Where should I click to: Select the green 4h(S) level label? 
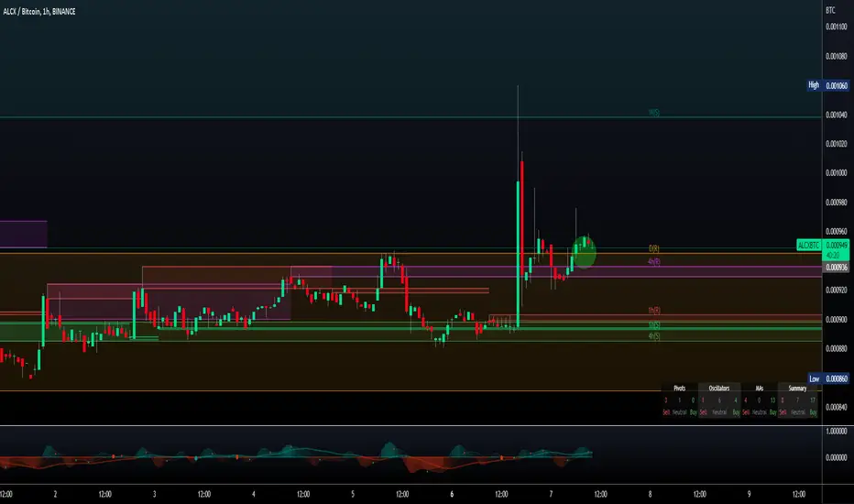coord(654,336)
